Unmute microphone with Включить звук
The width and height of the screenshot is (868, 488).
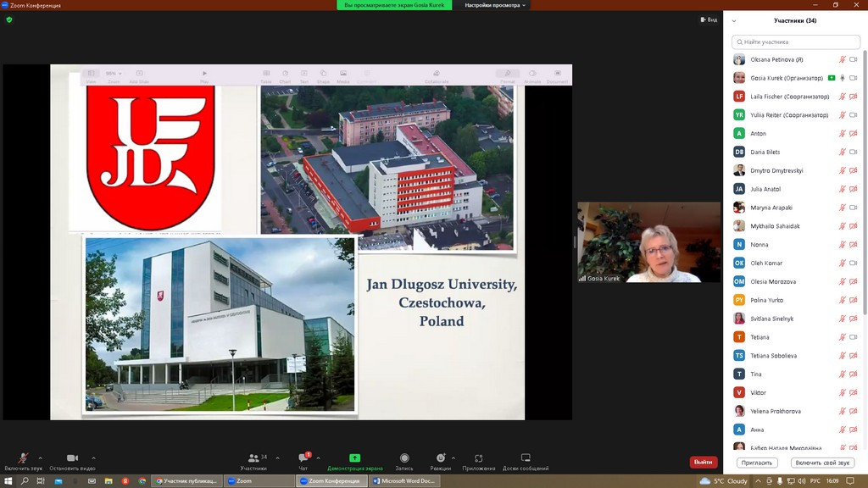pos(23,458)
